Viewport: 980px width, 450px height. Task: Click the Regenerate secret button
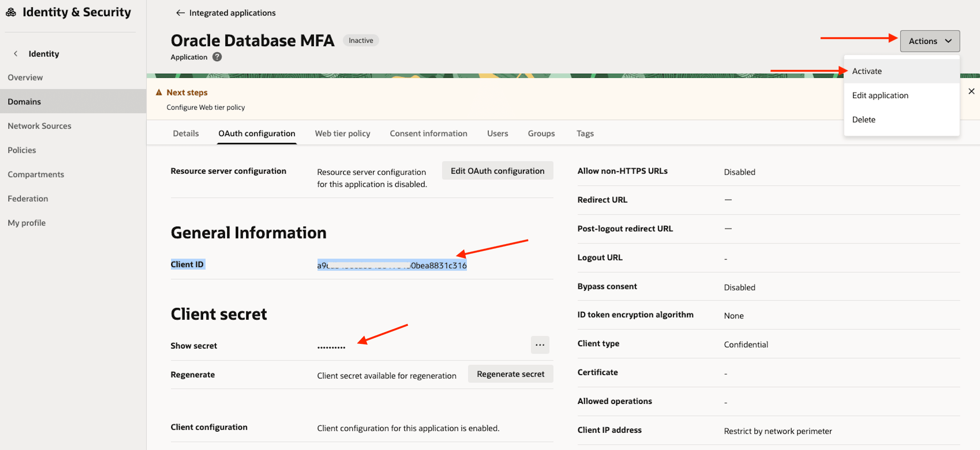(510, 373)
